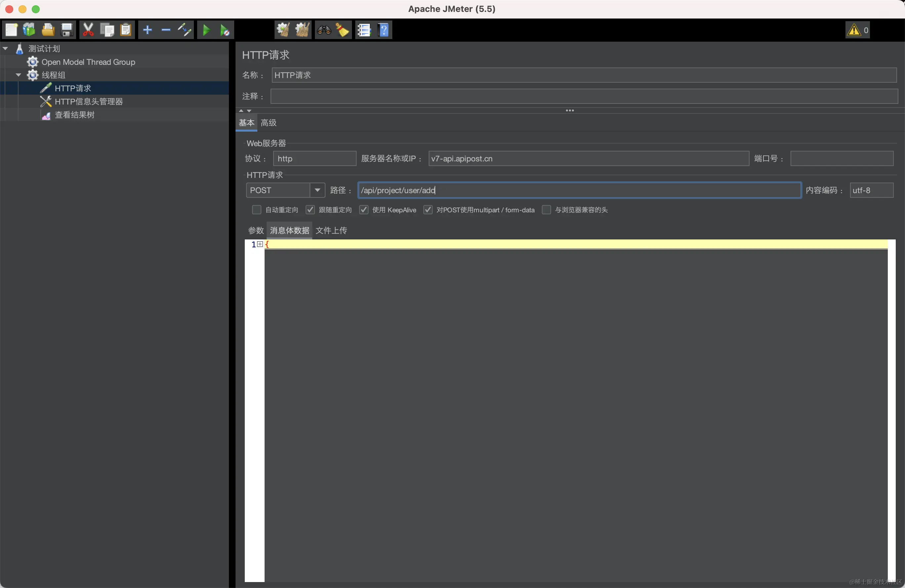
Task: Clear all results with double broom icon
Action: 302,30
